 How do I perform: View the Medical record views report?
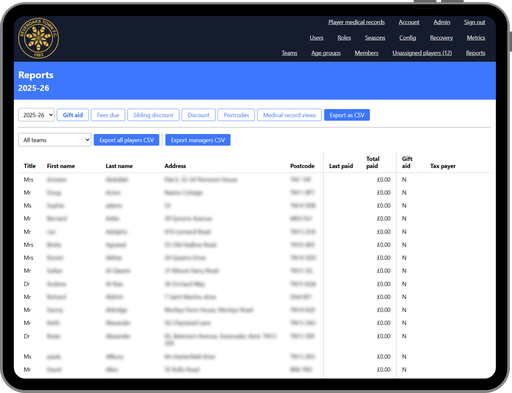[289, 115]
